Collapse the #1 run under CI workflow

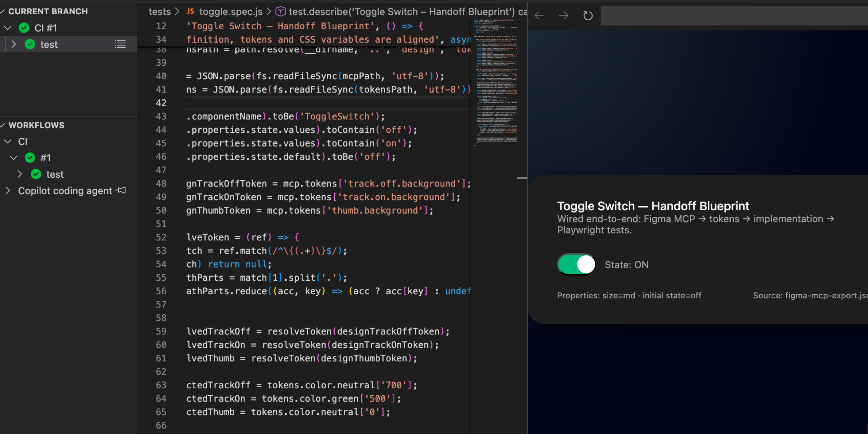point(14,158)
